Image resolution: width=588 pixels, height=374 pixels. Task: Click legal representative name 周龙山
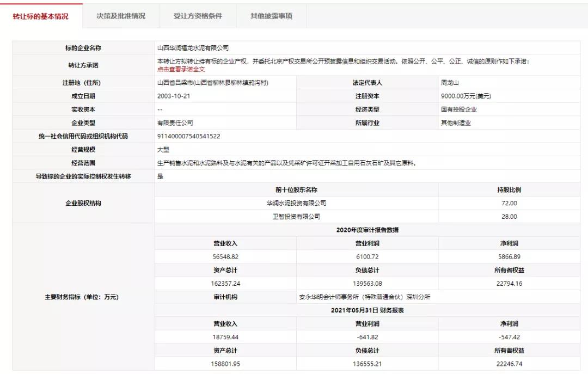pyautogui.click(x=450, y=83)
